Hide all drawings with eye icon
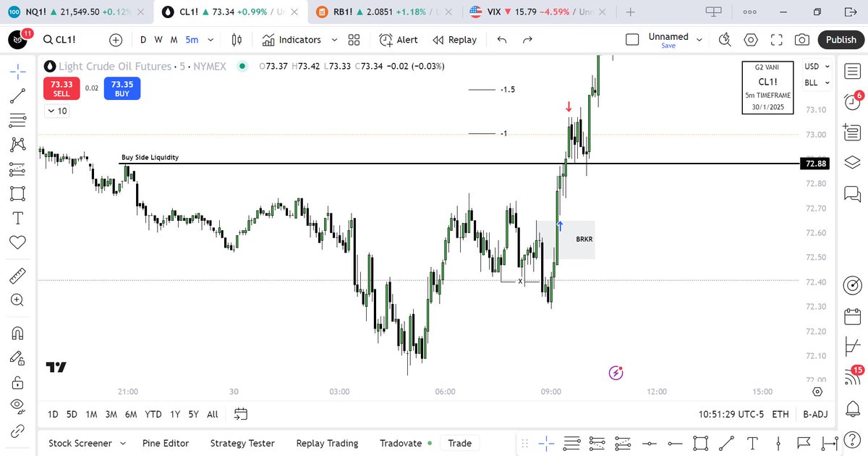 click(18, 405)
